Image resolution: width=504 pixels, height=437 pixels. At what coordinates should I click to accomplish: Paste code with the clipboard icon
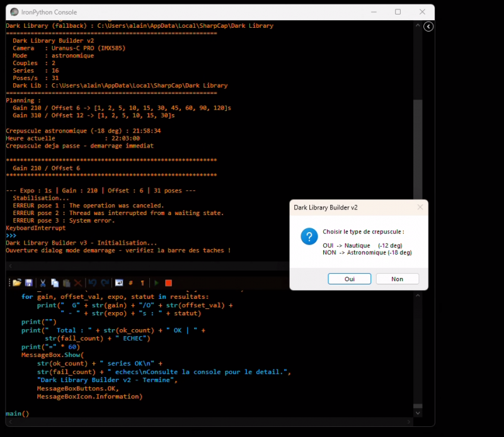click(x=67, y=283)
